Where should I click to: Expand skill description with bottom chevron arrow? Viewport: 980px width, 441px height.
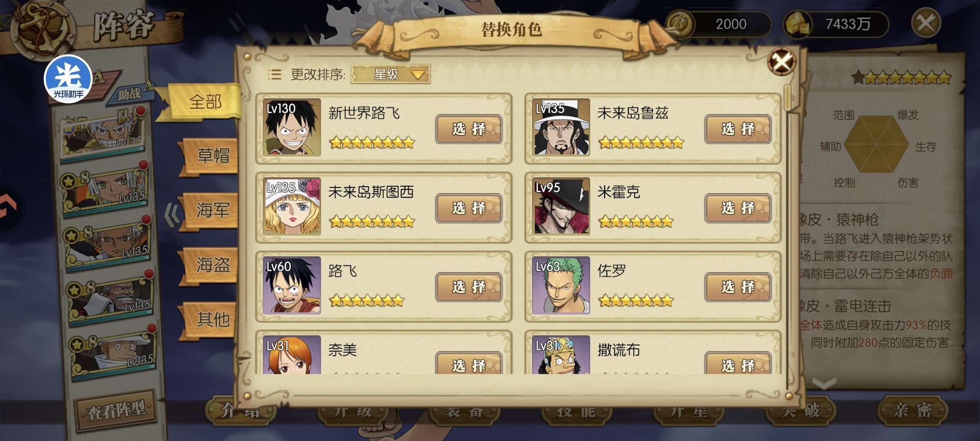pyautogui.click(x=824, y=383)
